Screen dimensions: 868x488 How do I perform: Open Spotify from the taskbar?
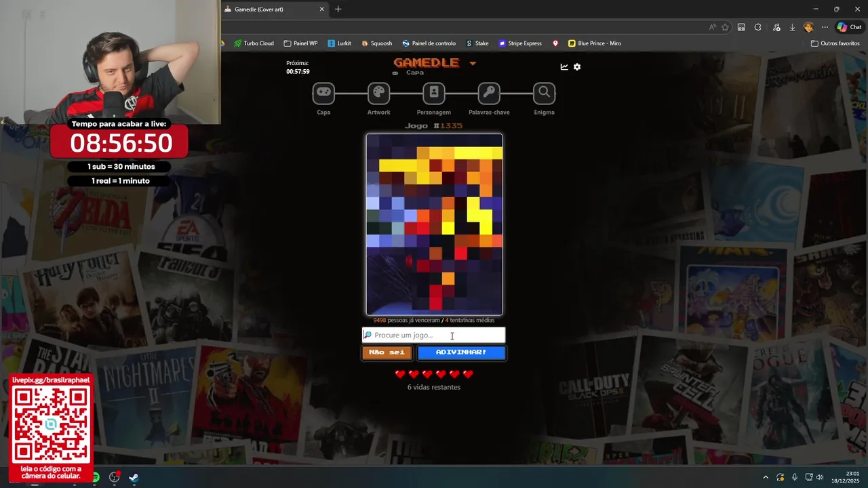point(96,477)
